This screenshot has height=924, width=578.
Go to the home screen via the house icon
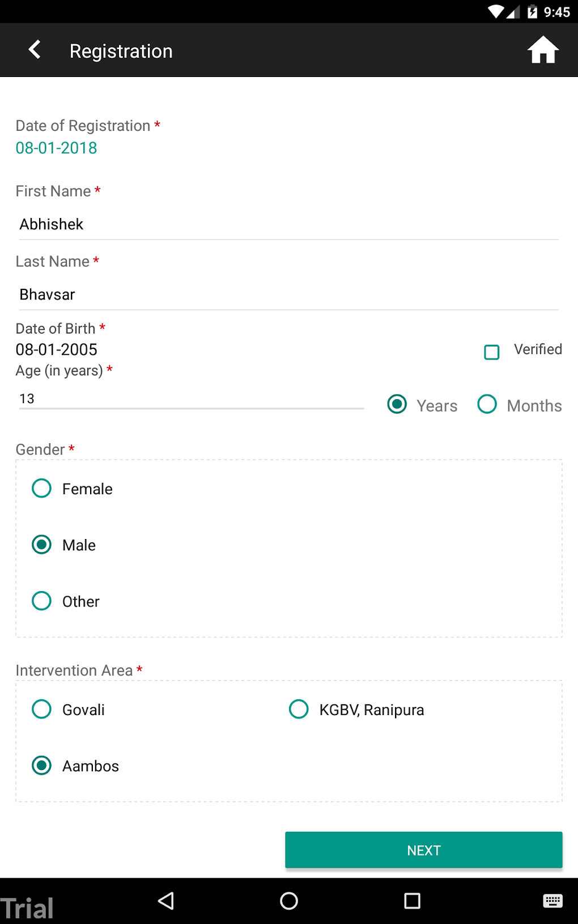(542, 50)
